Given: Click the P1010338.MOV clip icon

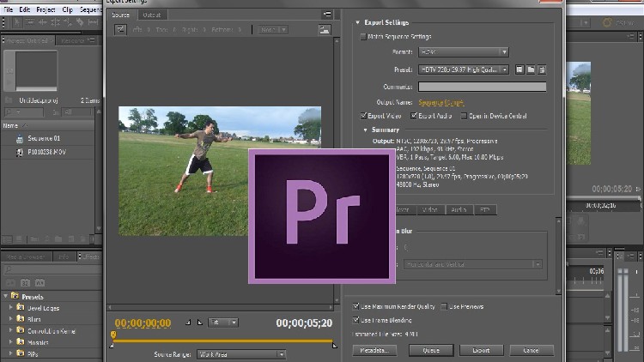Looking at the screenshot, I should click(x=19, y=153).
